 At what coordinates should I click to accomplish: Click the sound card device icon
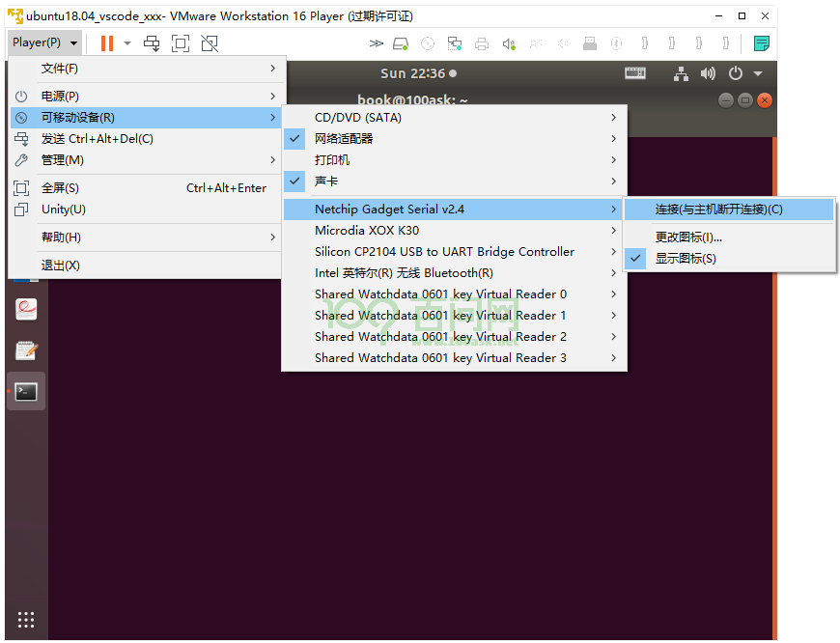pos(509,43)
